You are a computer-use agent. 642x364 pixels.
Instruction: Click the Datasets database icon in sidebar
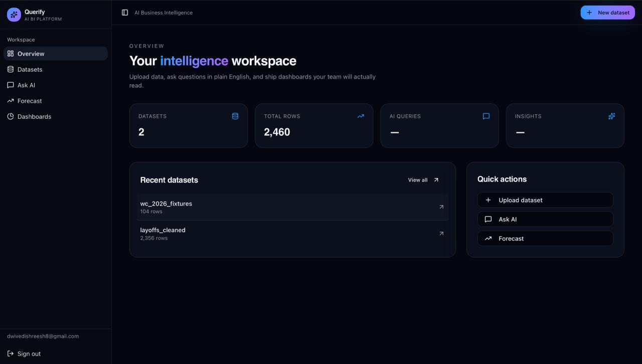pos(11,69)
